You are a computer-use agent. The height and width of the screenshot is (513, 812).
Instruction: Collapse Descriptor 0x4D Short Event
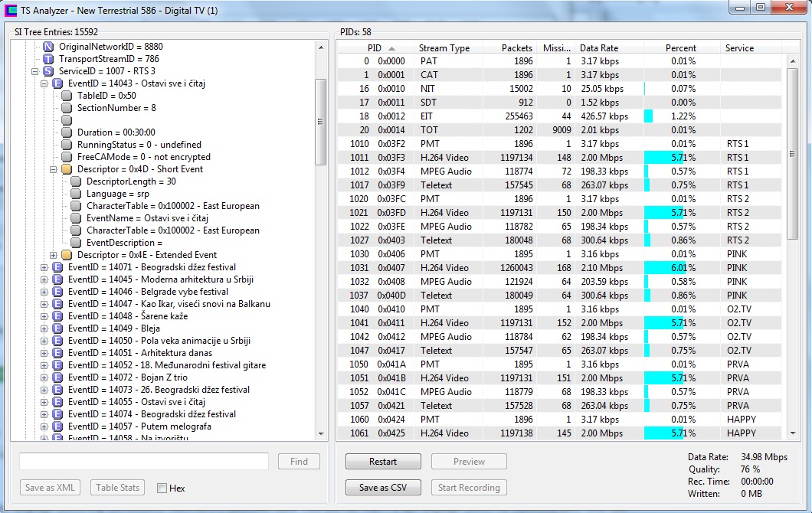[54, 169]
